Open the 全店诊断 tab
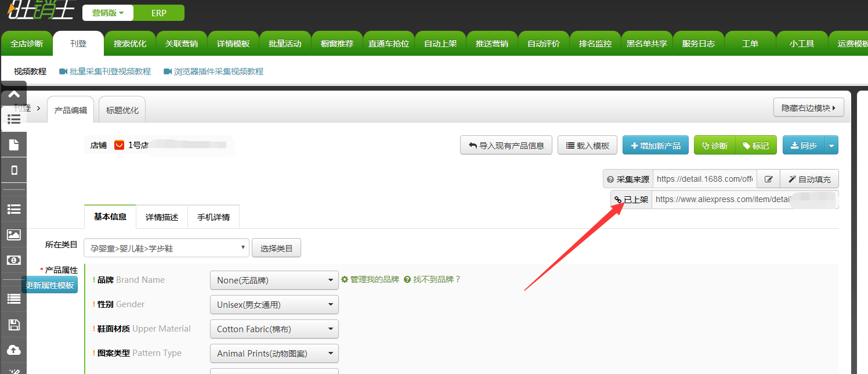Screen dimensions: 868x374 (x=27, y=44)
